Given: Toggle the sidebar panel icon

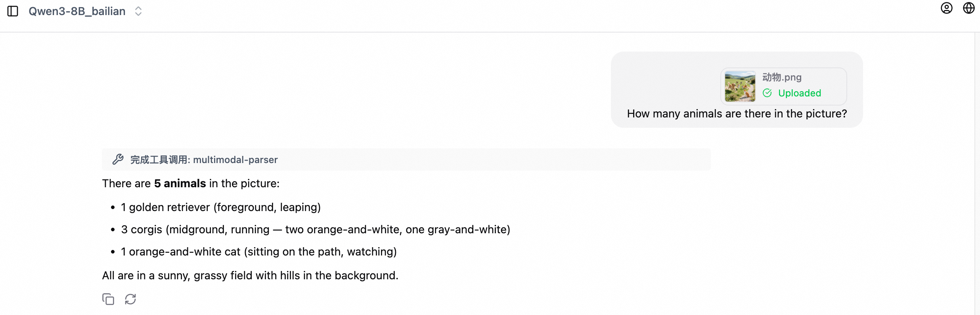Looking at the screenshot, I should pos(13,11).
